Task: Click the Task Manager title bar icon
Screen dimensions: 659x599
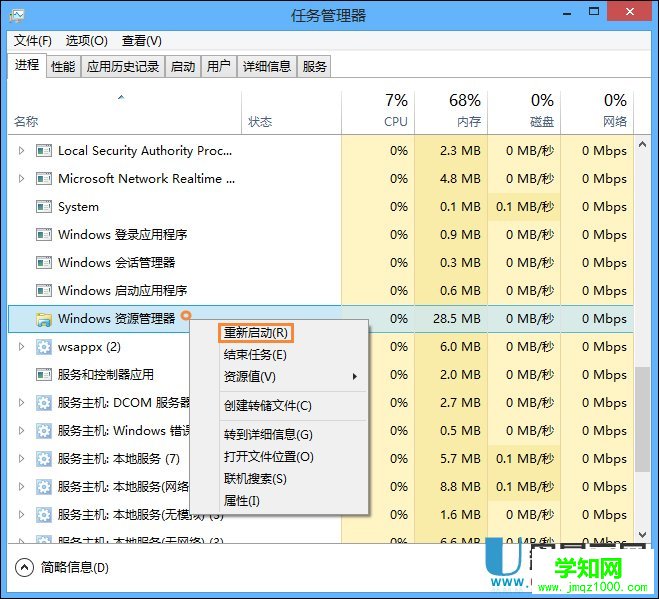Action: 17,16
